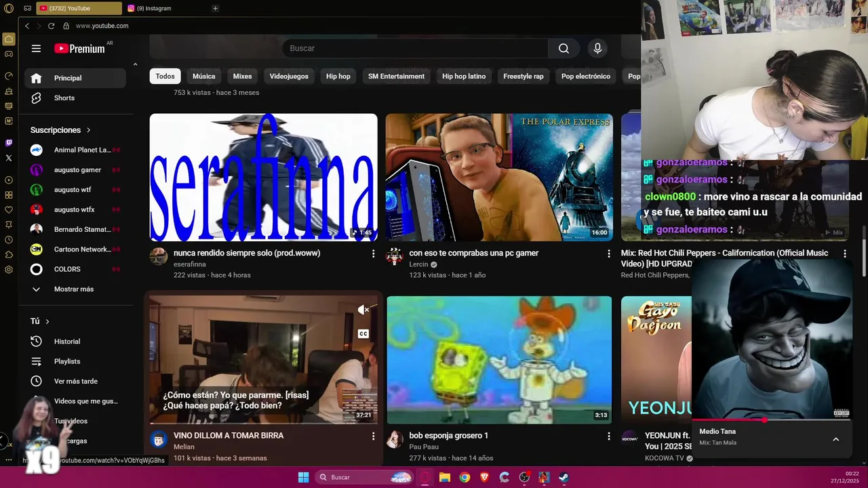Open the Polar Express pc gamer thumbnail
The width and height of the screenshot is (868, 488).
point(499,177)
